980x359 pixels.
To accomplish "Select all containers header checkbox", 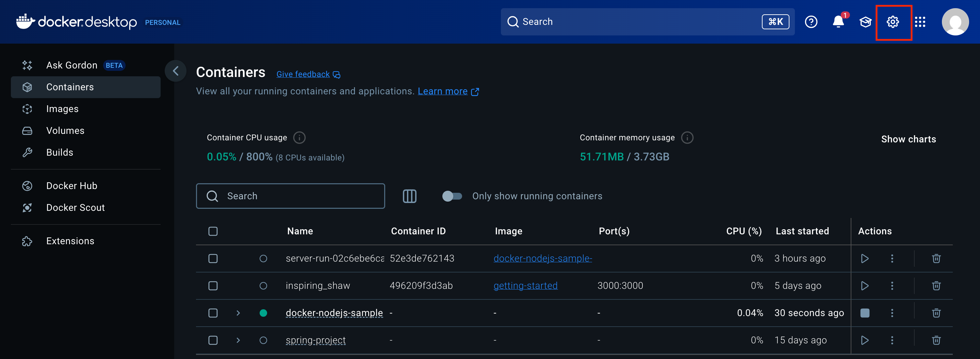I will pos(213,231).
